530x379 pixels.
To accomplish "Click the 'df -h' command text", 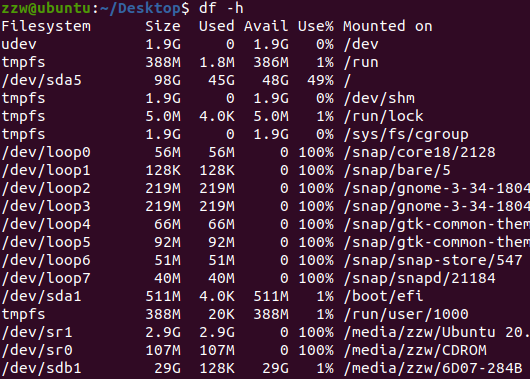I will point(221,8).
